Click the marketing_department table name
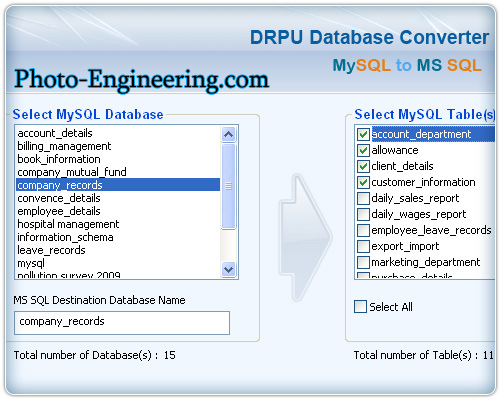This screenshot has height=400, width=500. click(x=426, y=262)
